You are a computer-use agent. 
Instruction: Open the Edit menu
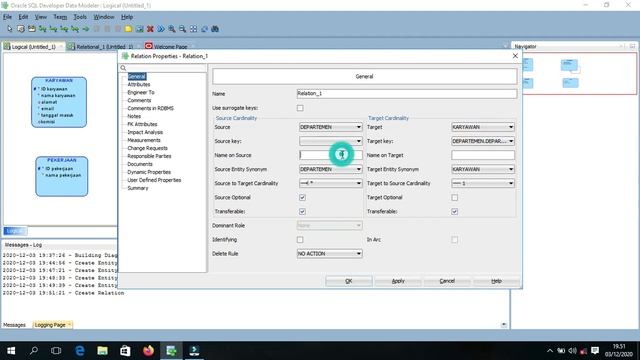(x=23, y=17)
